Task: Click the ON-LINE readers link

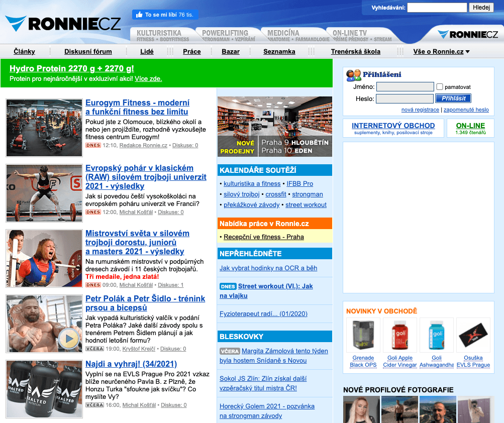Action: pyautogui.click(x=470, y=126)
